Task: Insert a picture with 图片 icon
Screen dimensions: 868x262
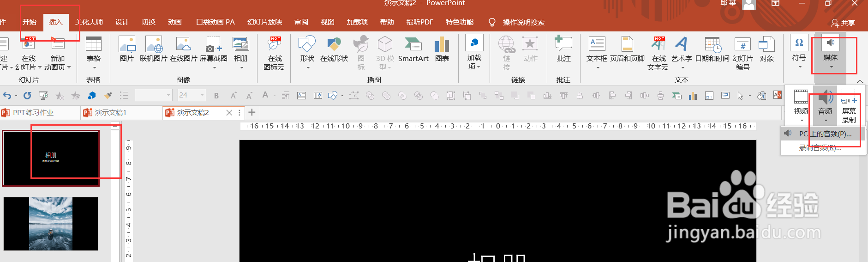Action: [127, 49]
